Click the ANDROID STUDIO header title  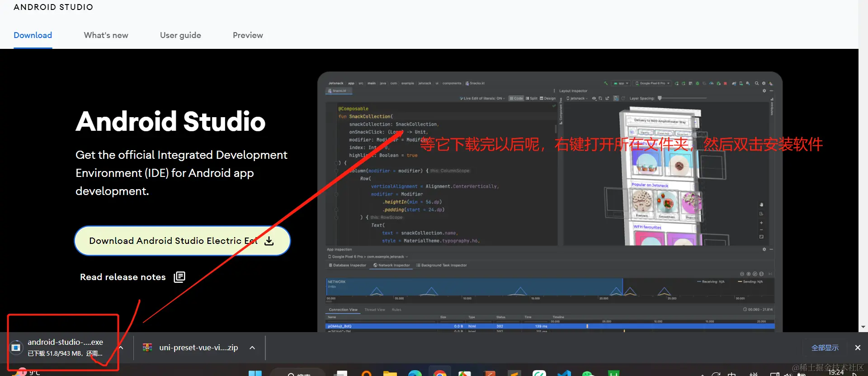coord(53,7)
